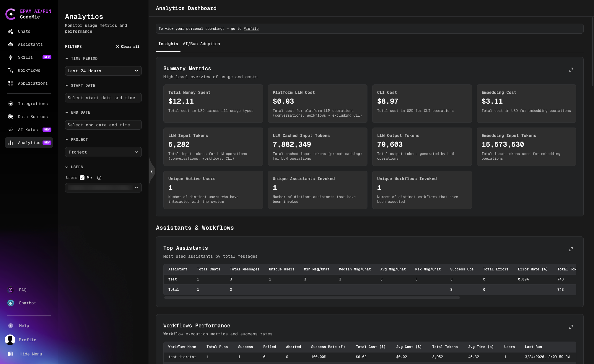This screenshot has height=364, width=594.
Task: Click the Avg Time (s) column header
Action: [x=481, y=347]
